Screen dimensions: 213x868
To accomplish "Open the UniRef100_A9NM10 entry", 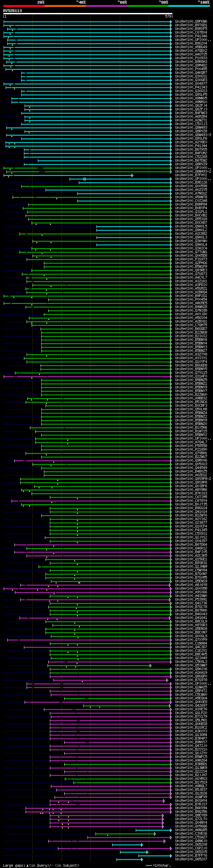I will [x=191, y=102].
